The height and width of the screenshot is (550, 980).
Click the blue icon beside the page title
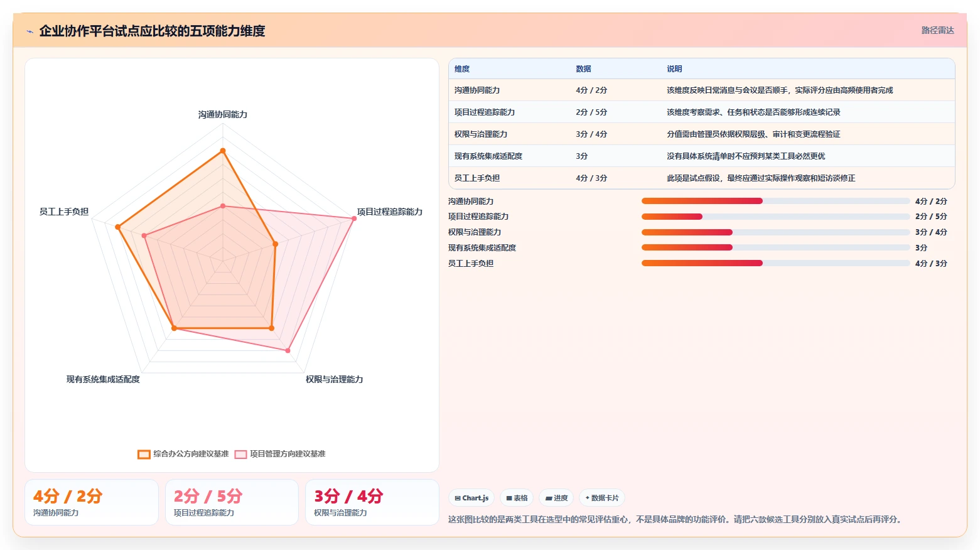click(30, 31)
